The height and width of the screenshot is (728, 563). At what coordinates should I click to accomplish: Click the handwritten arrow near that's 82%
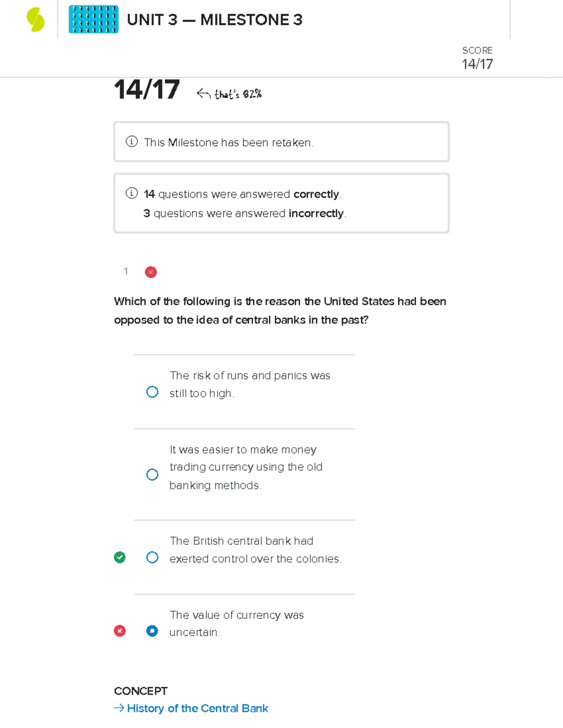203,93
